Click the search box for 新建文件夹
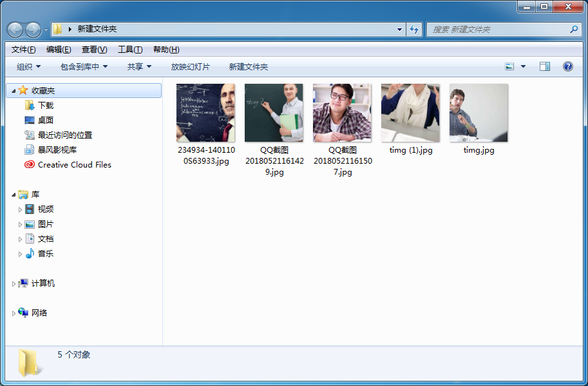 (499, 30)
